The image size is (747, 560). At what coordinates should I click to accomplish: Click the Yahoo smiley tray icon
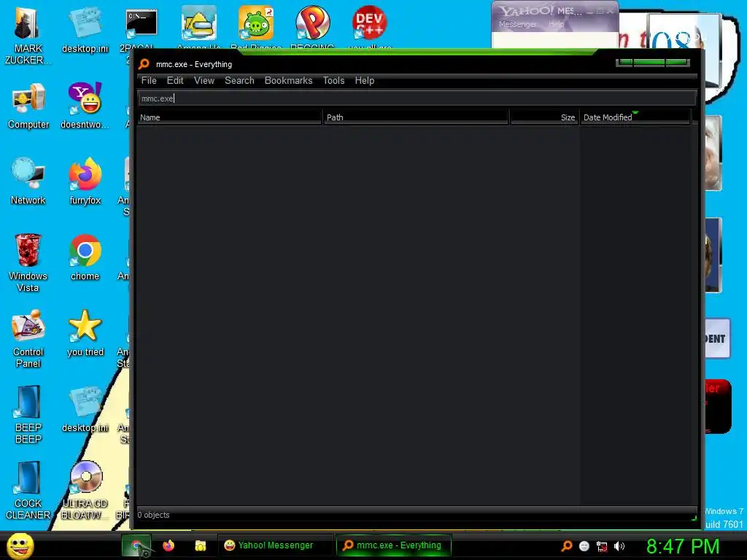(584, 546)
